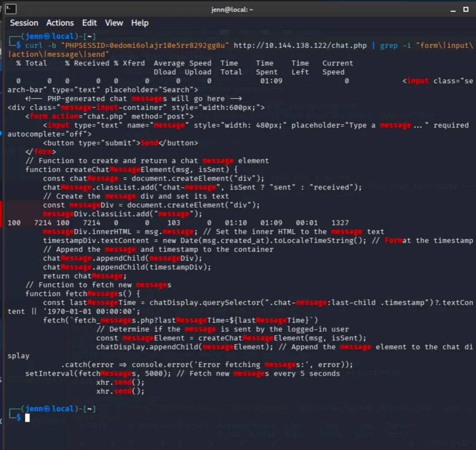
Task: Click the 'function fetchMessages() {' line
Action: pos(83,294)
